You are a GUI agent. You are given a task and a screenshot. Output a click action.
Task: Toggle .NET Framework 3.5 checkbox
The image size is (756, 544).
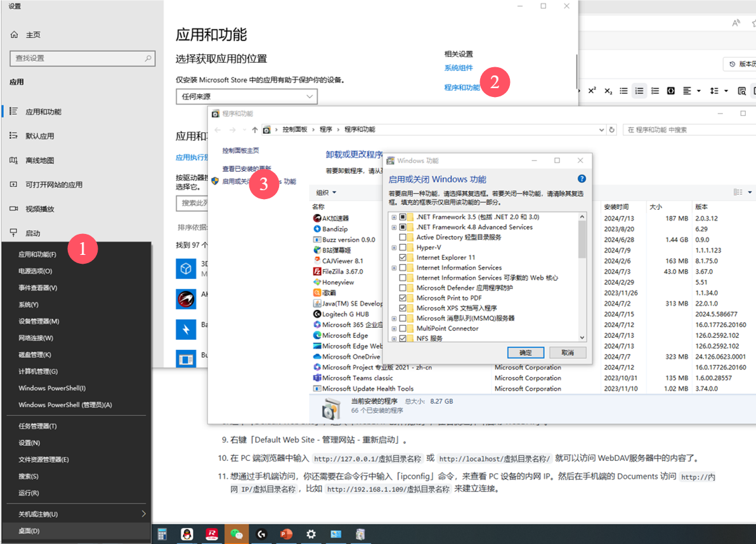click(x=403, y=217)
